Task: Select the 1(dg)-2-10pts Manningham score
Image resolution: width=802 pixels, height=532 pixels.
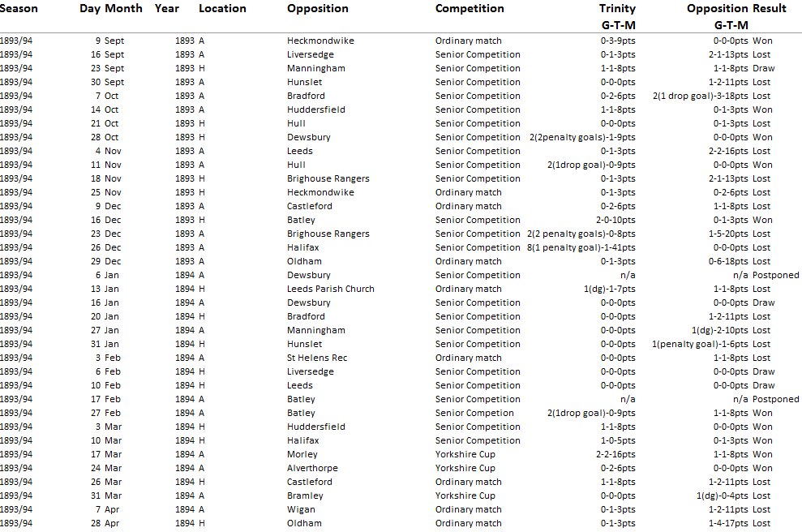Action: [x=720, y=330]
